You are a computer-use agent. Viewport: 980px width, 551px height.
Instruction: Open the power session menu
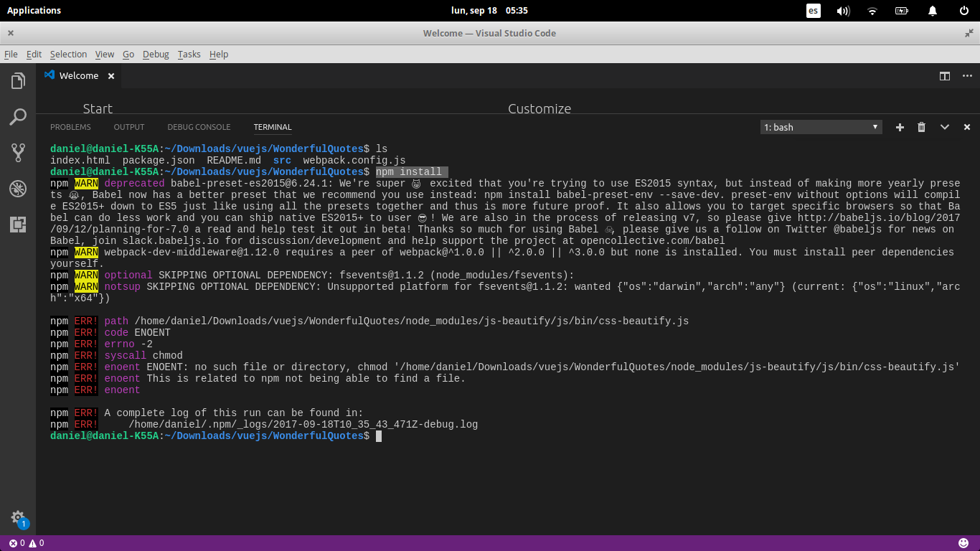(963, 11)
